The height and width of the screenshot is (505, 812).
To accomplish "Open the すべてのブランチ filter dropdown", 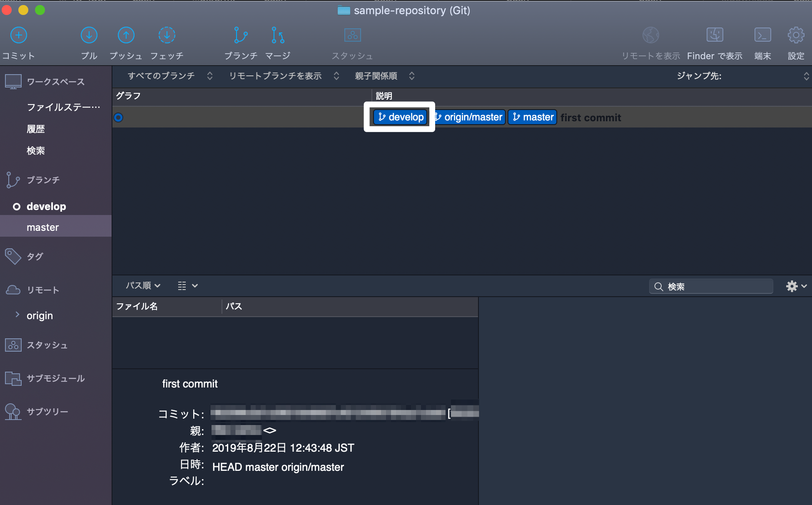I will pos(167,76).
